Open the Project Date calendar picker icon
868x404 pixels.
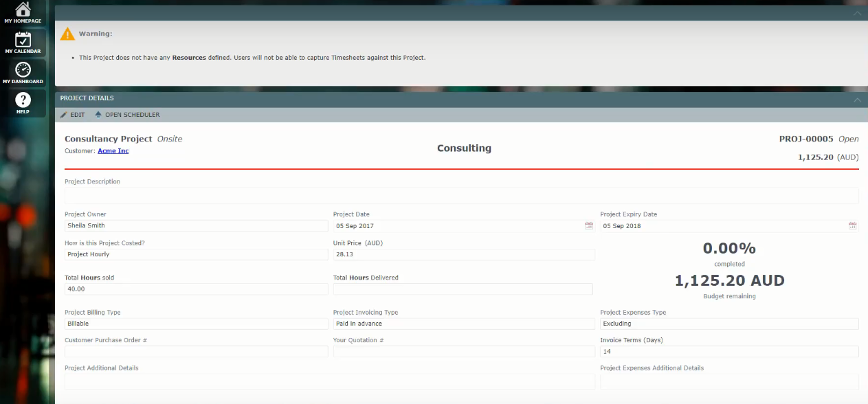pyautogui.click(x=589, y=225)
